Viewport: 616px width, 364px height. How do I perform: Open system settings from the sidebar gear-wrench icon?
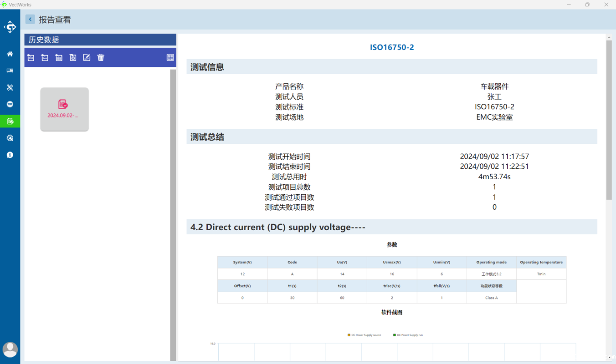pos(10,138)
